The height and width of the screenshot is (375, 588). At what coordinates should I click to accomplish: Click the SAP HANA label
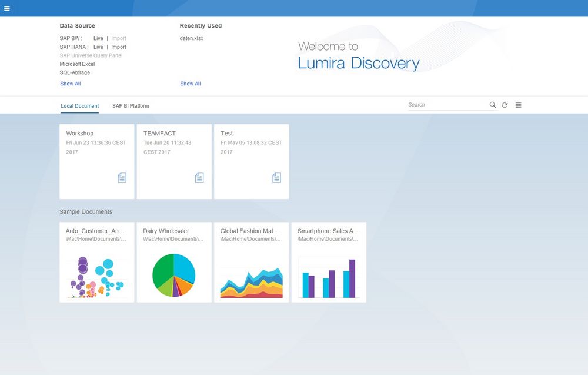74,47
